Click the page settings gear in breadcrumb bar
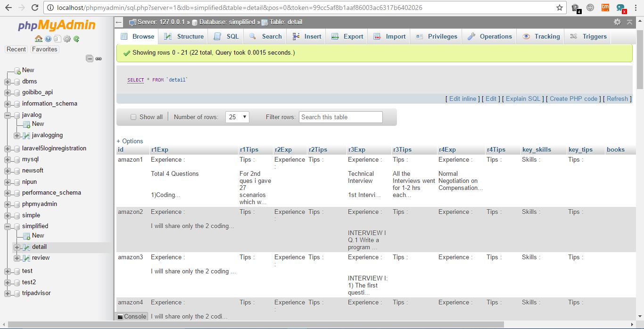 (617, 22)
